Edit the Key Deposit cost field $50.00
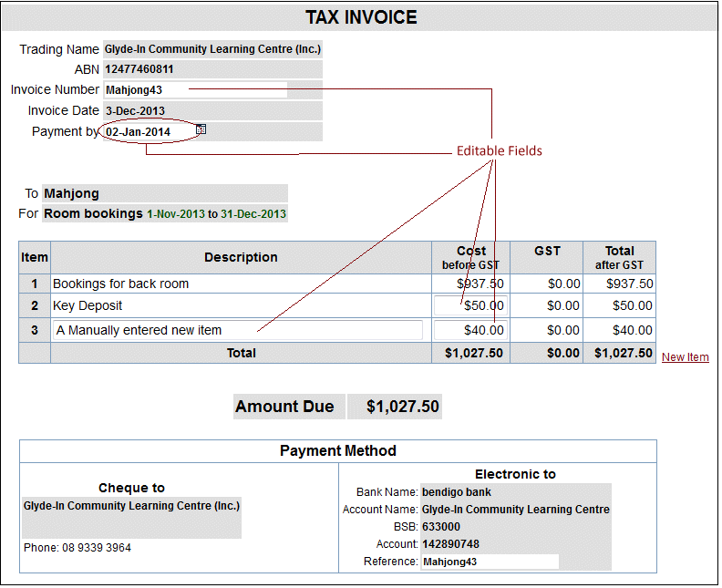 (x=470, y=305)
